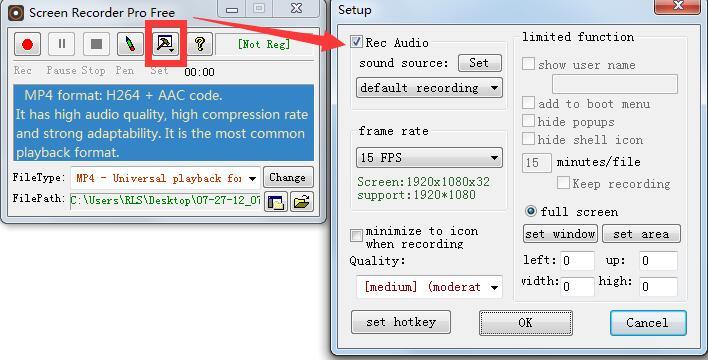The height and width of the screenshot is (360, 708).
Task: Expand the default recording sound dropdown
Action: [x=429, y=88]
